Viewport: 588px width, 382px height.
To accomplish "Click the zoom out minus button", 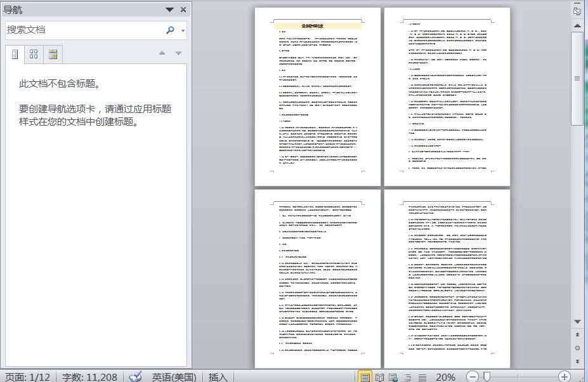I will [473, 376].
